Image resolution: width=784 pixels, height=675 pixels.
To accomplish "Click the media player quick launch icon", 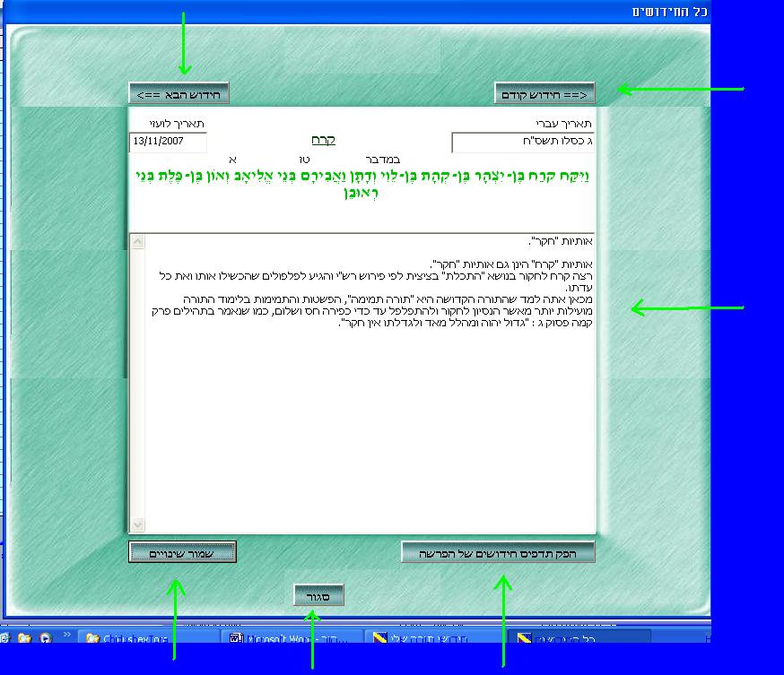I will tap(46, 638).
